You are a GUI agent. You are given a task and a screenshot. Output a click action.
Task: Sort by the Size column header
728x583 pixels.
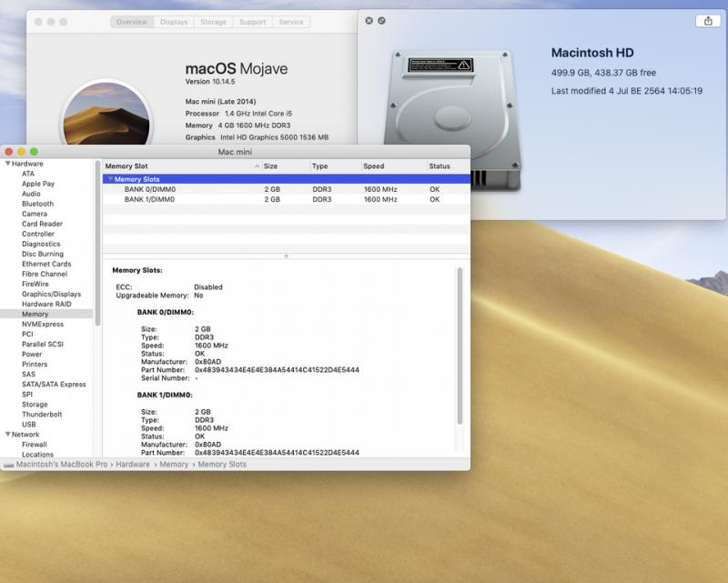[284, 166]
